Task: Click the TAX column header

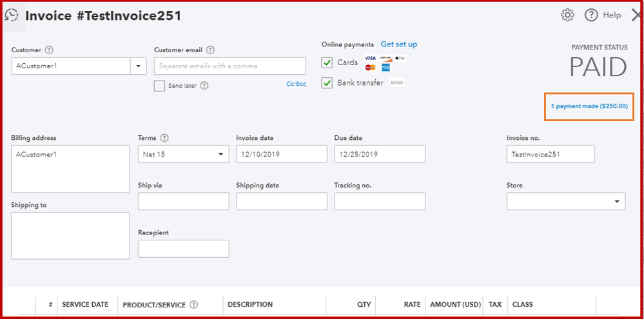Action: tap(495, 305)
